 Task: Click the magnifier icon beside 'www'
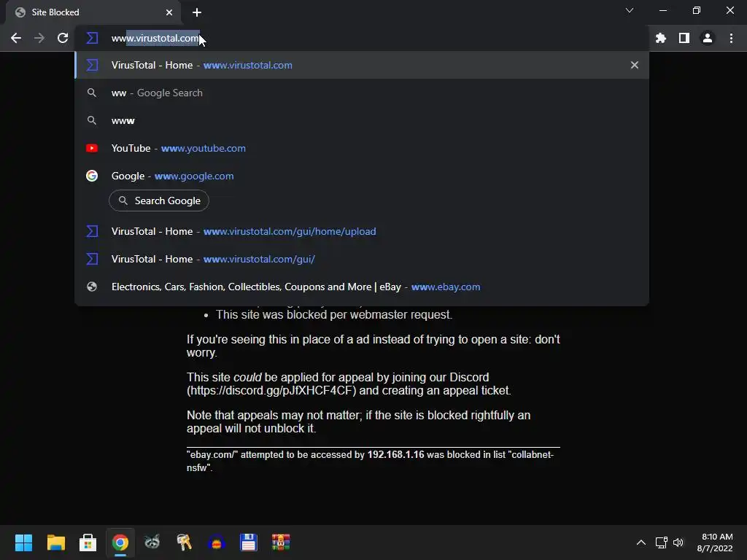coord(92,120)
